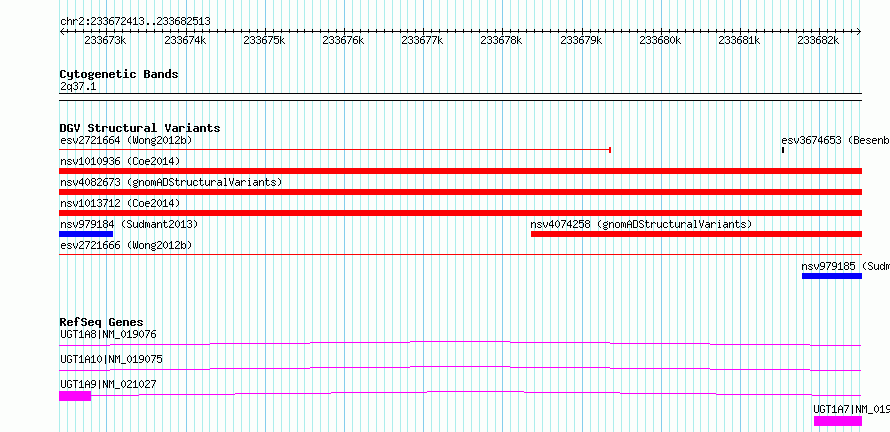Viewport: 890px width, 432px height.
Task: Click the thin red esv2721666 variant line
Action: 460,255
